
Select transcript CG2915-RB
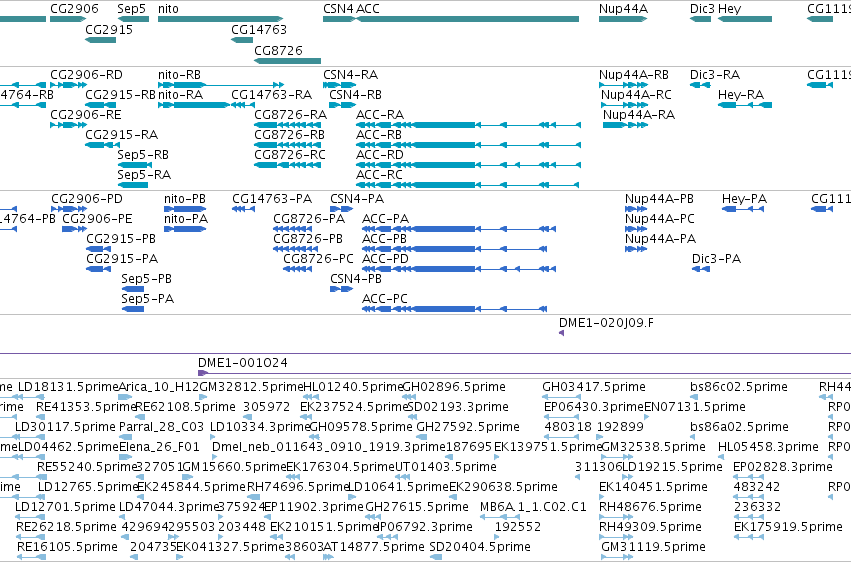(100, 105)
